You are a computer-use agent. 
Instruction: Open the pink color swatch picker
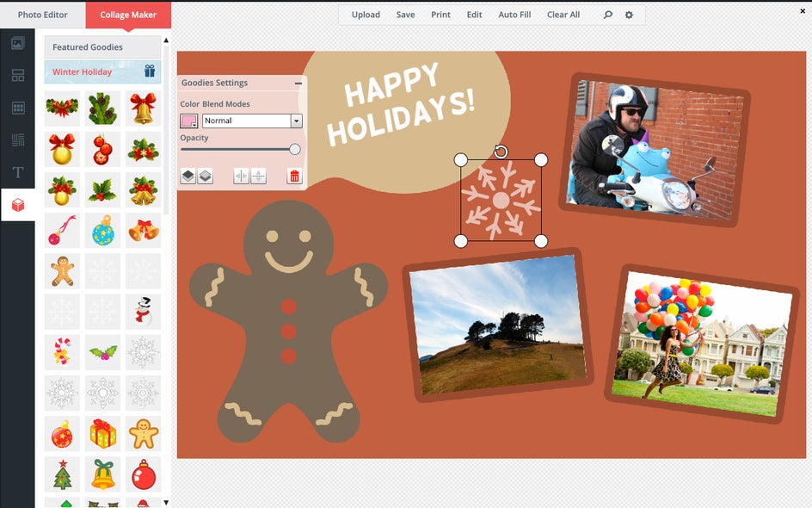coord(188,121)
